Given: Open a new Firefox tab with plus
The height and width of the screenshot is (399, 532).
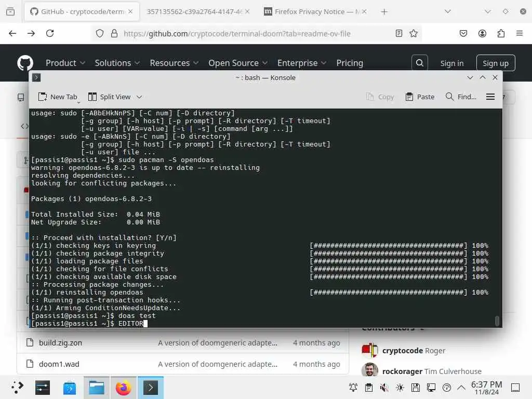Looking at the screenshot, I should tap(384, 11).
